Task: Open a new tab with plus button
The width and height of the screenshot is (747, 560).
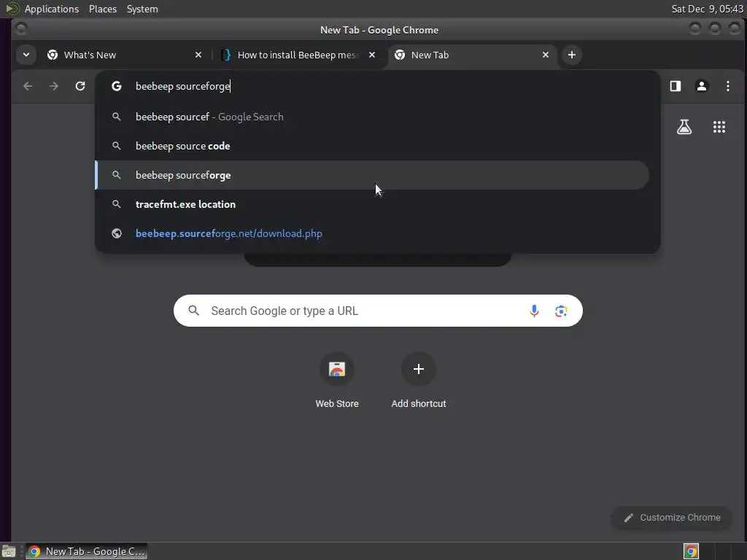Action: [572, 55]
